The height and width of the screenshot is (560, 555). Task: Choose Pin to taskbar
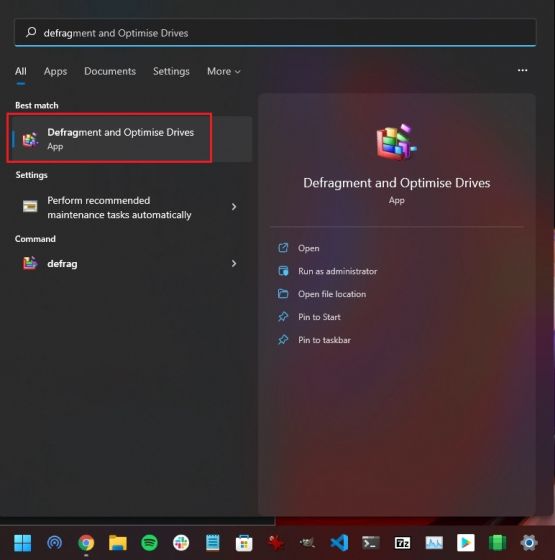[x=324, y=340]
